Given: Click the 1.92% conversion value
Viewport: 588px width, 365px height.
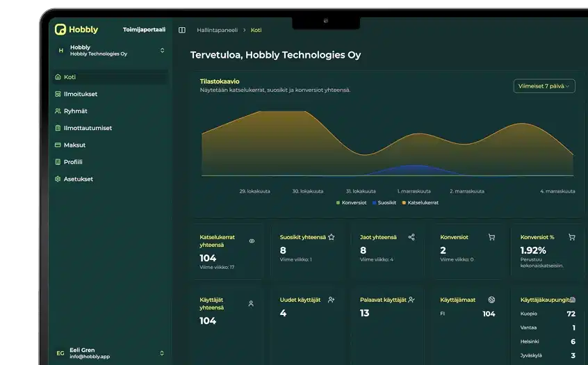Looking at the screenshot, I should (533, 250).
